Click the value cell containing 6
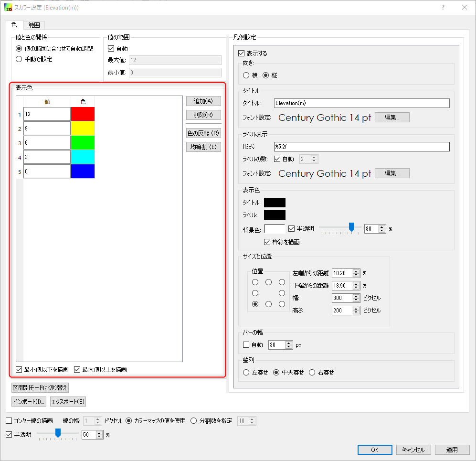The height and width of the screenshot is (461, 476). click(x=47, y=143)
